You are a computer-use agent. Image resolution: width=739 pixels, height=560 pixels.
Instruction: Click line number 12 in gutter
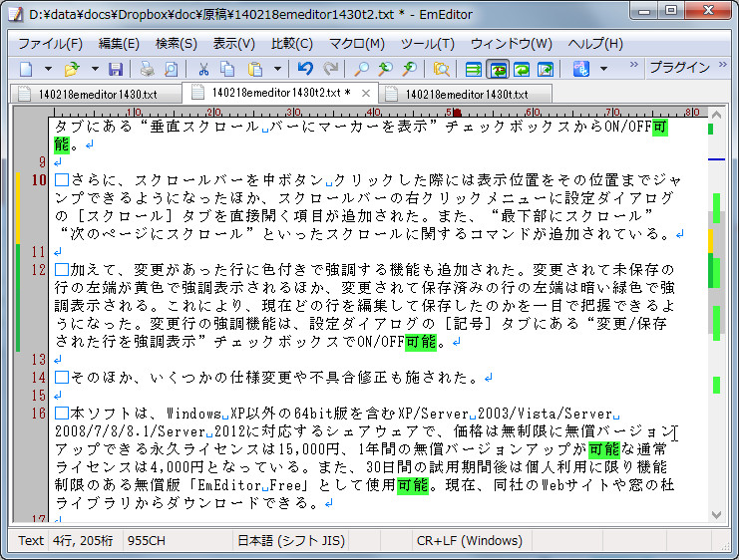39,270
